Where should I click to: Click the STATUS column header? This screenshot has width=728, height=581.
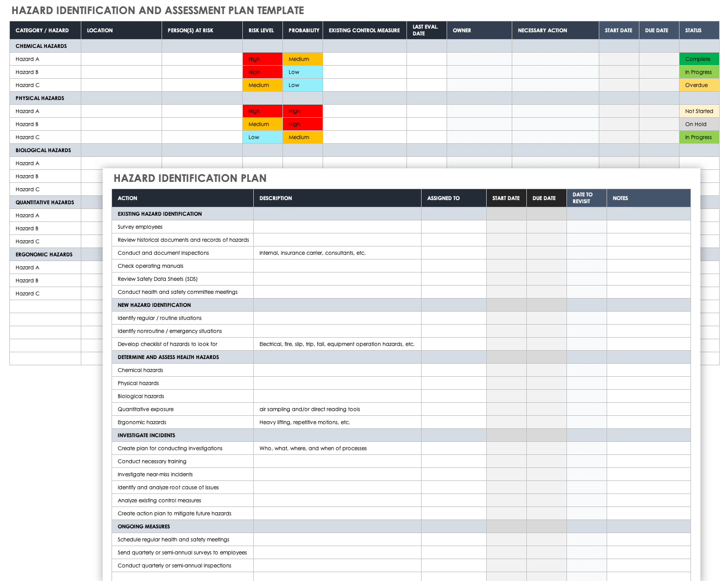tap(692, 30)
